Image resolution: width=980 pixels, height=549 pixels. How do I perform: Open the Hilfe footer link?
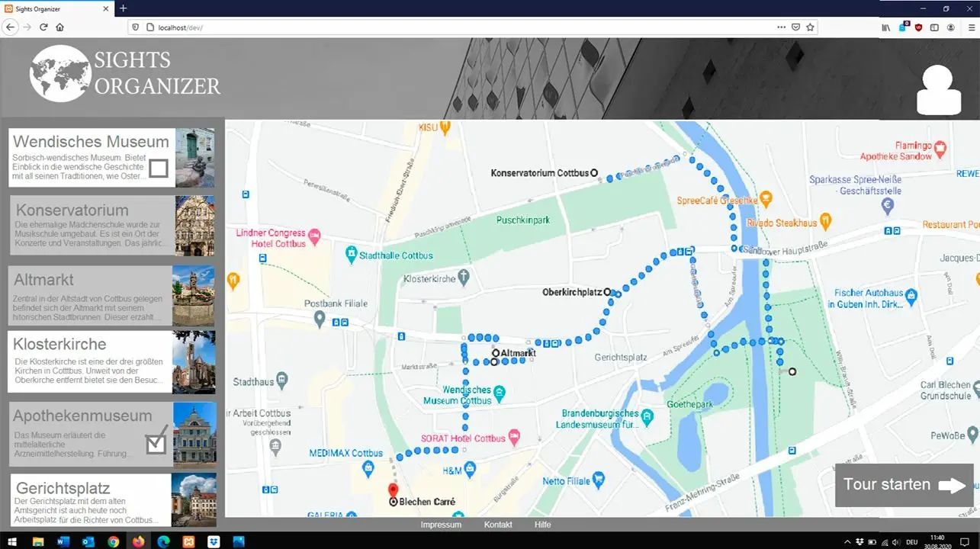click(x=542, y=525)
